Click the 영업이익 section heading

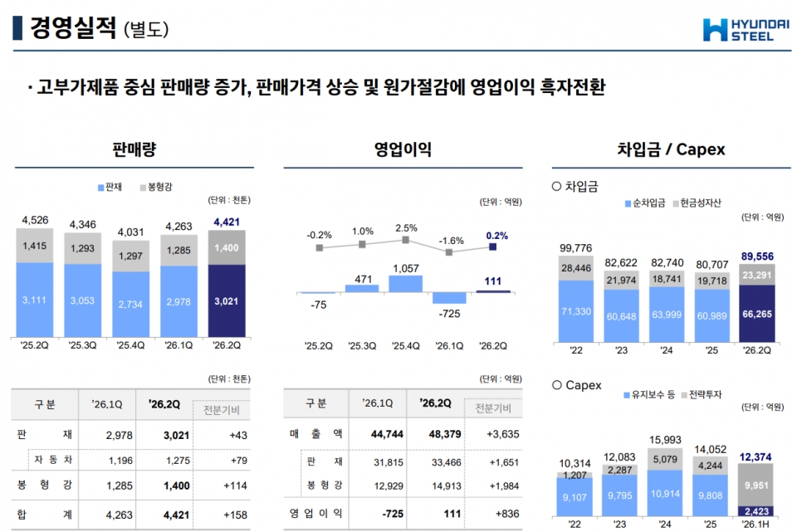click(403, 149)
